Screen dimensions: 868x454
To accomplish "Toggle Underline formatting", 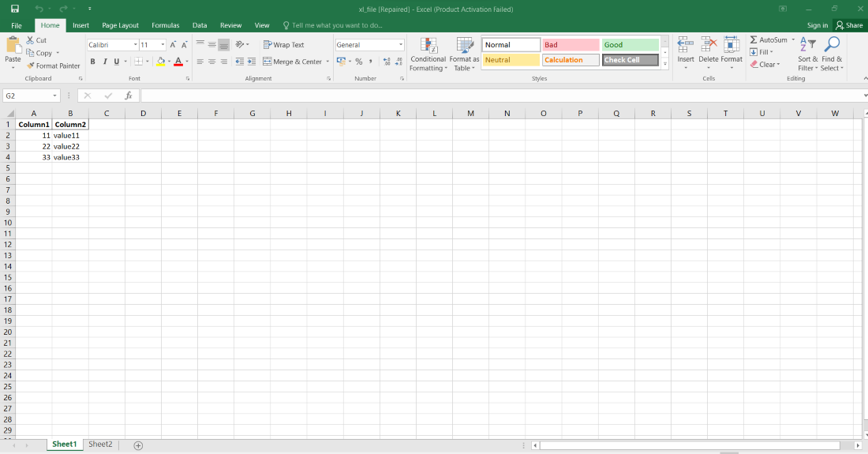I will [116, 62].
